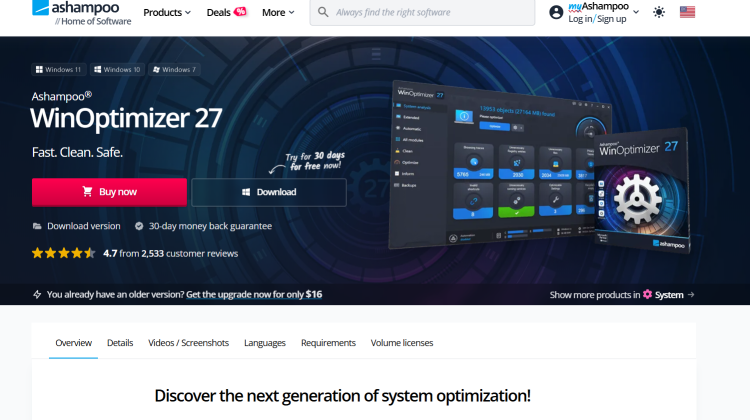
Task: Focus the 'Always find the right software' search field
Action: (422, 12)
